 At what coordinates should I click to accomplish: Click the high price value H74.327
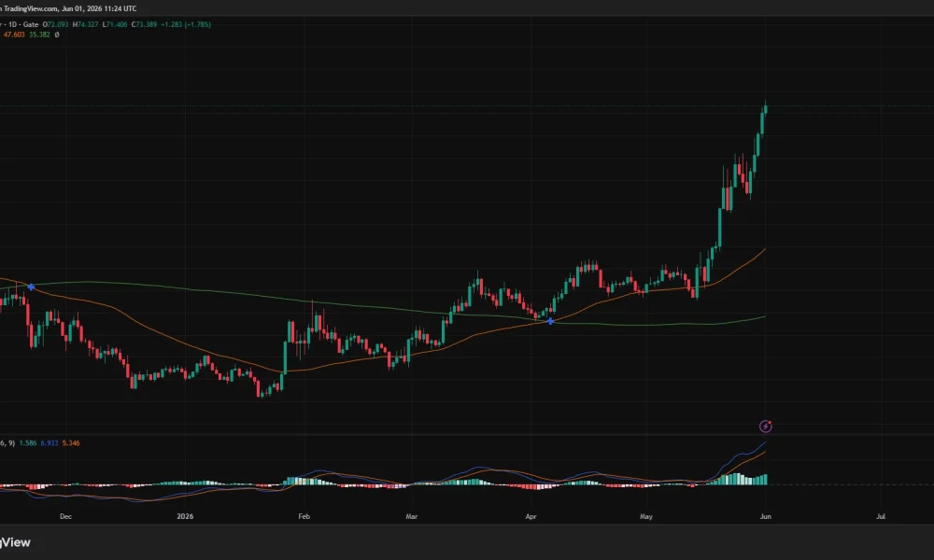85,24
